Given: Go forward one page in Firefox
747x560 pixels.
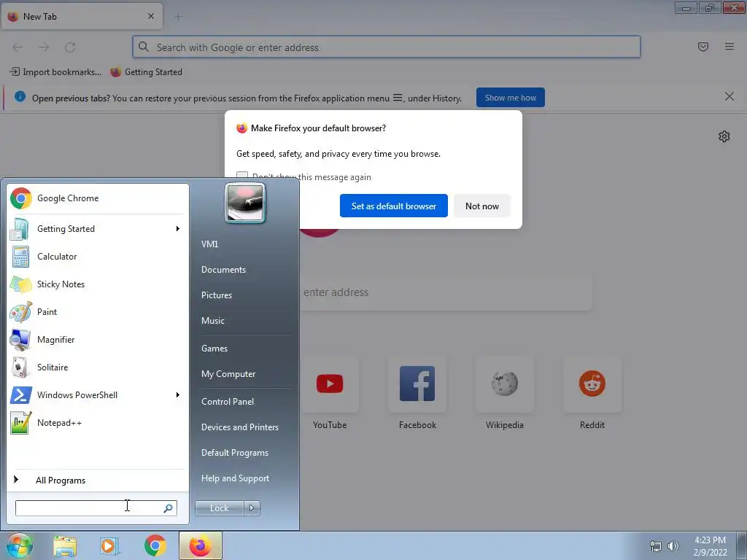Looking at the screenshot, I should click(44, 47).
